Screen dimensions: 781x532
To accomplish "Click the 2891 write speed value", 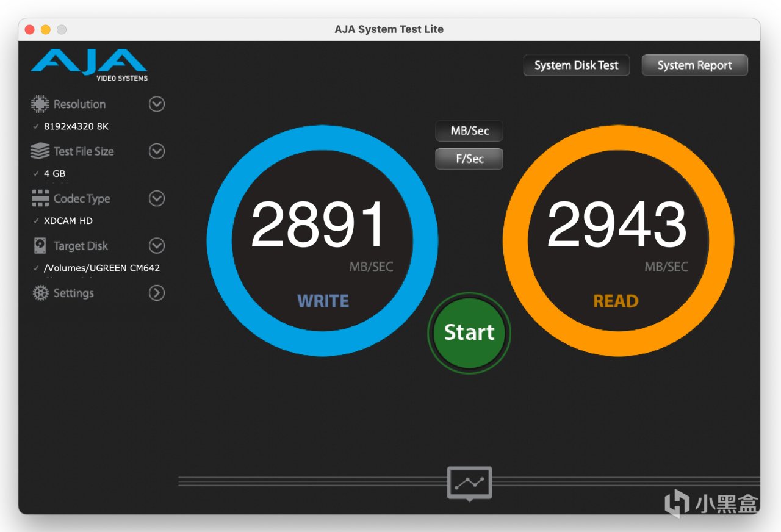I will point(319,225).
